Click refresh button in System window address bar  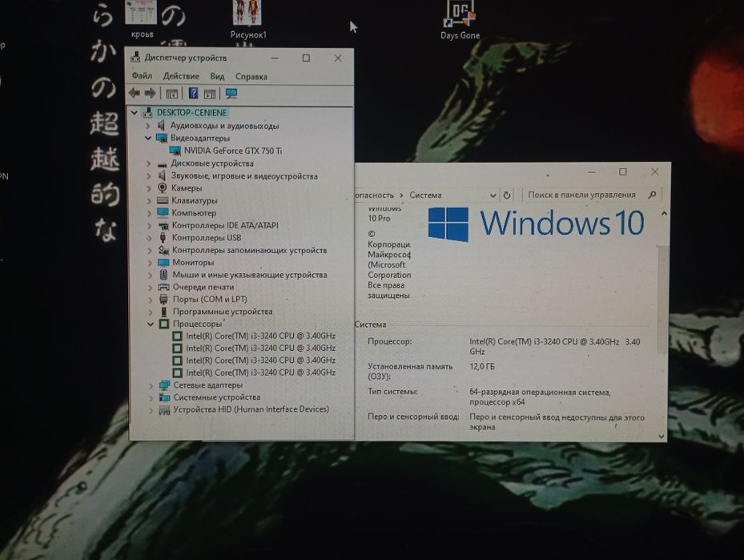pos(507,195)
